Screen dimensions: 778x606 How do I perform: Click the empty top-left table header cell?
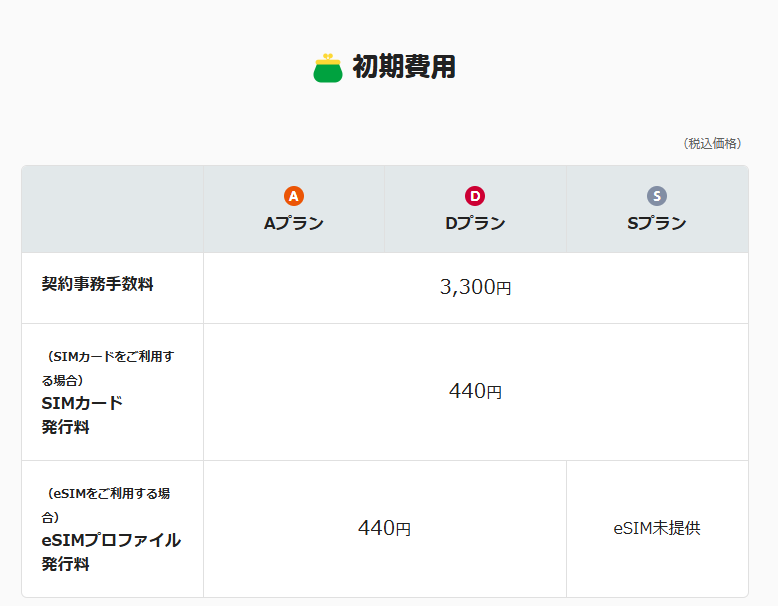112,209
